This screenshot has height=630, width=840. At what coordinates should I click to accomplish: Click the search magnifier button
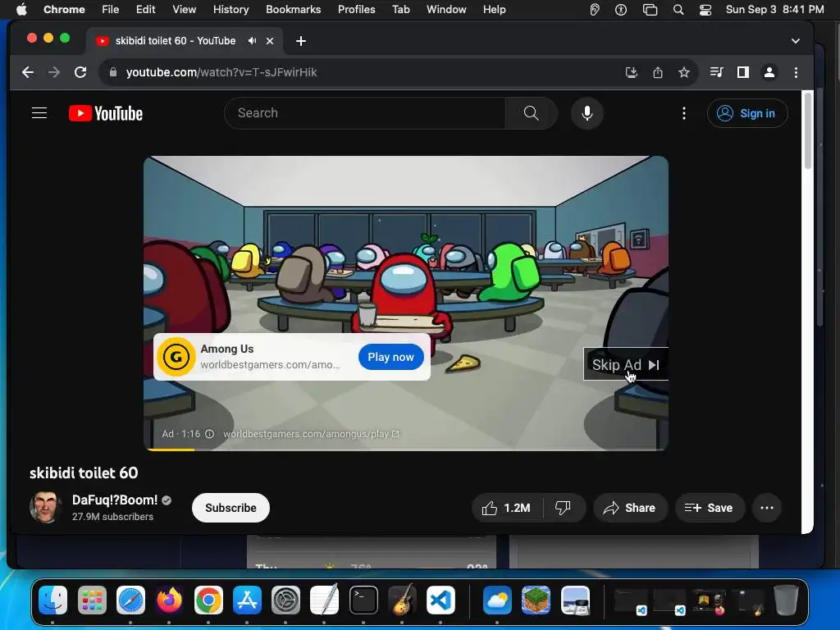531,113
